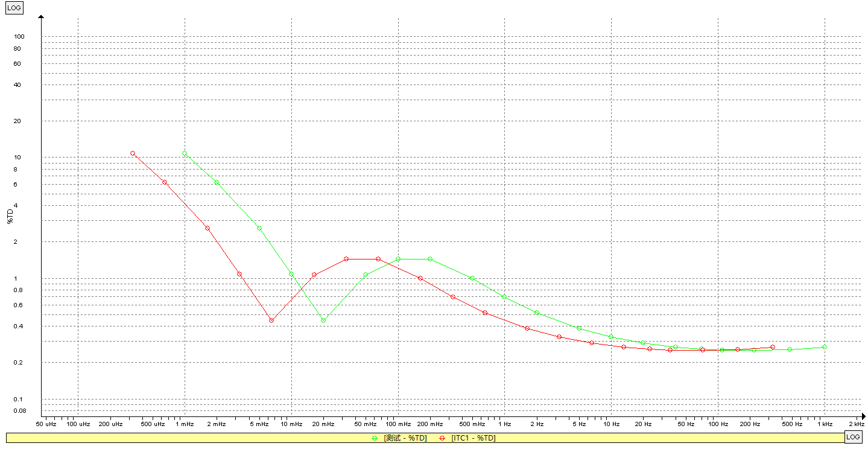
Task: Click the yellow legend bar's empty left area
Action: pos(121,438)
